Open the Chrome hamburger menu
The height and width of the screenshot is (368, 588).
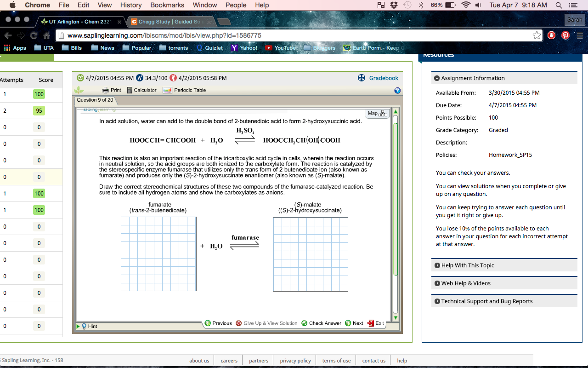click(580, 35)
